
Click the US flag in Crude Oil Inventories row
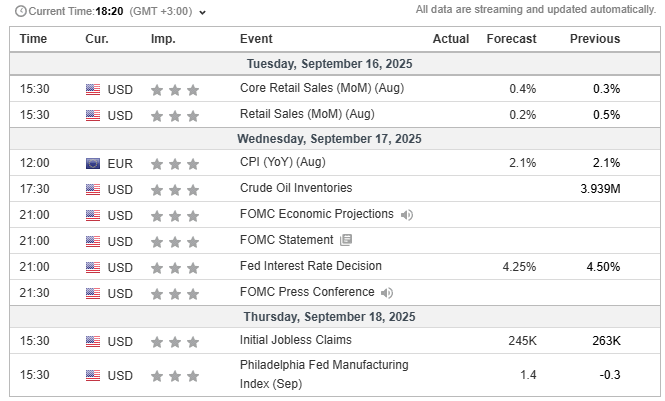[x=93, y=189]
